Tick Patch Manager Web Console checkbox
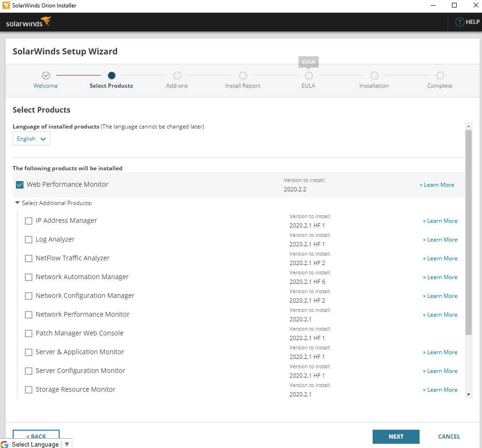 pos(29,334)
